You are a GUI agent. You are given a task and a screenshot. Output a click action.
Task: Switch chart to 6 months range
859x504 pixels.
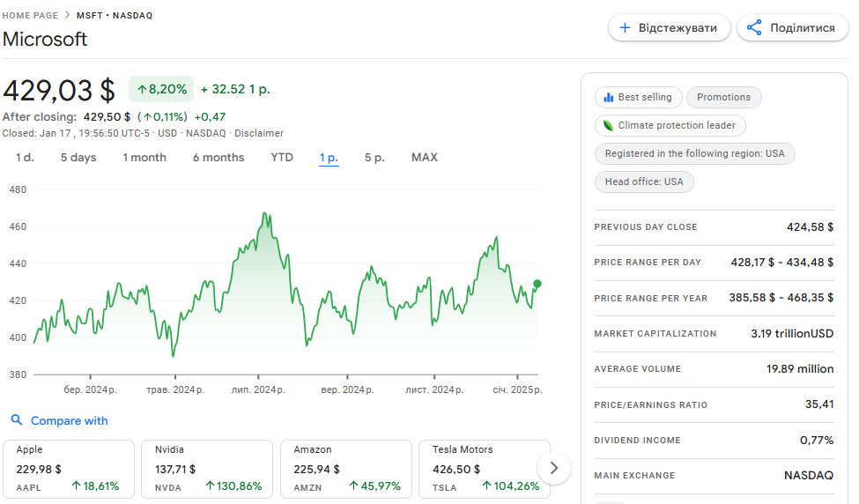(218, 158)
